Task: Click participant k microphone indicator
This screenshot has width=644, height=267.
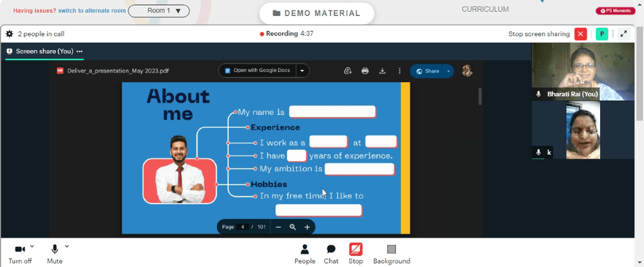Action: click(x=538, y=152)
